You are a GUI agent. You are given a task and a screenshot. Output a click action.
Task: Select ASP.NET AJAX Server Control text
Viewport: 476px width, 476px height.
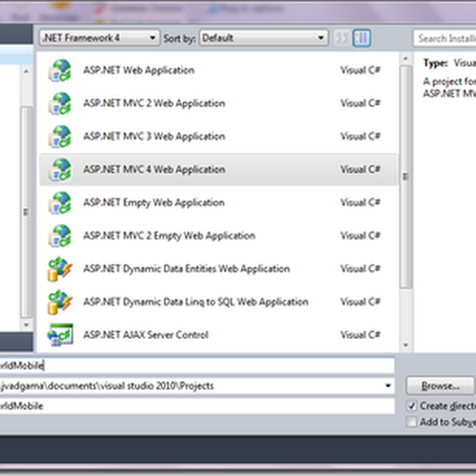pyautogui.click(x=146, y=335)
